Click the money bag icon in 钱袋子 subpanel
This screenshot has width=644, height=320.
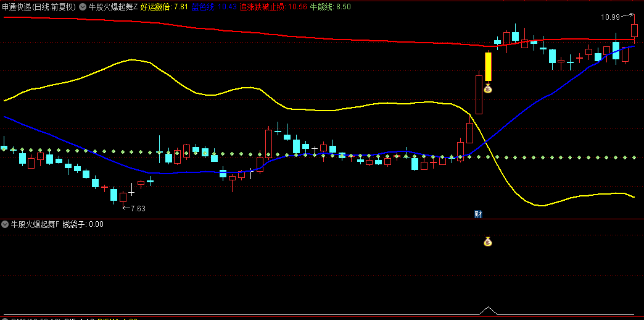(488, 242)
